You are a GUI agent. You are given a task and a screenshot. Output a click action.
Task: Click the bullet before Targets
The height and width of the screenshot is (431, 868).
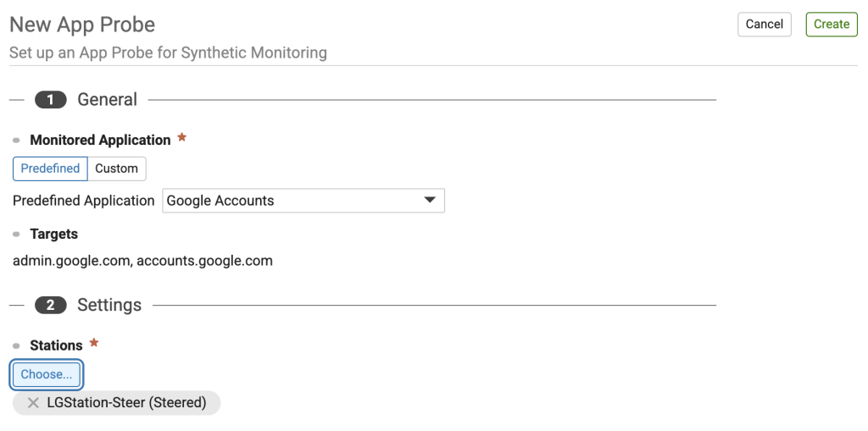click(x=16, y=235)
